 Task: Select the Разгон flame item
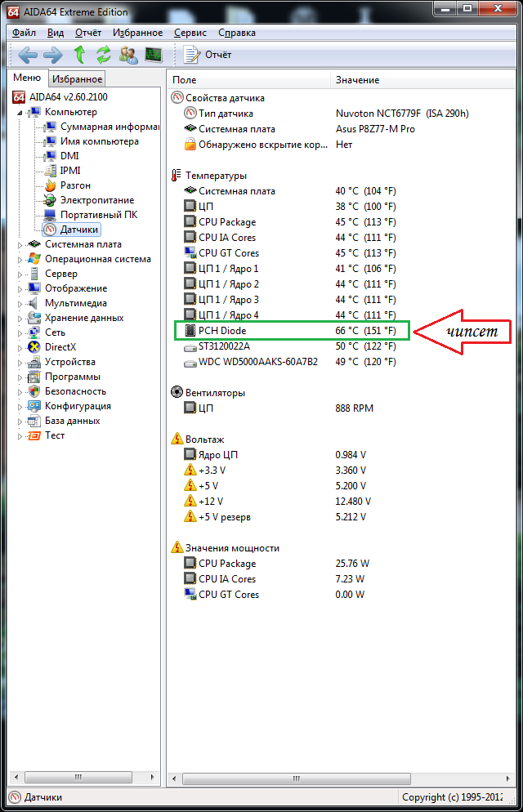tap(75, 185)
